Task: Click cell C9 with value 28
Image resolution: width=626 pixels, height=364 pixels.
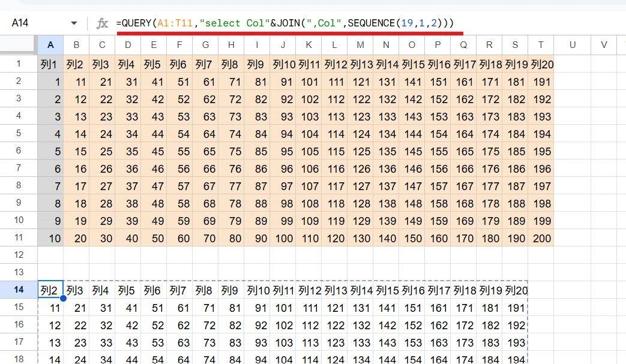Action: click(x=102, y=203)
